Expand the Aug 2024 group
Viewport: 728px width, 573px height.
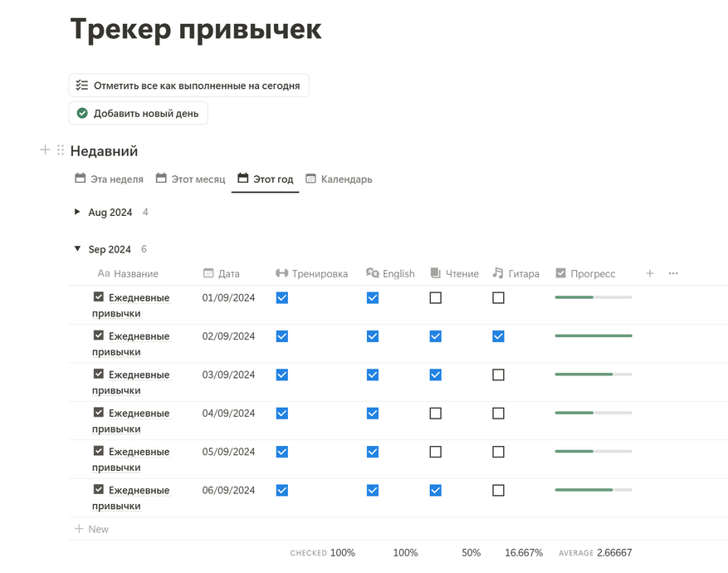[x=77, y=212]
